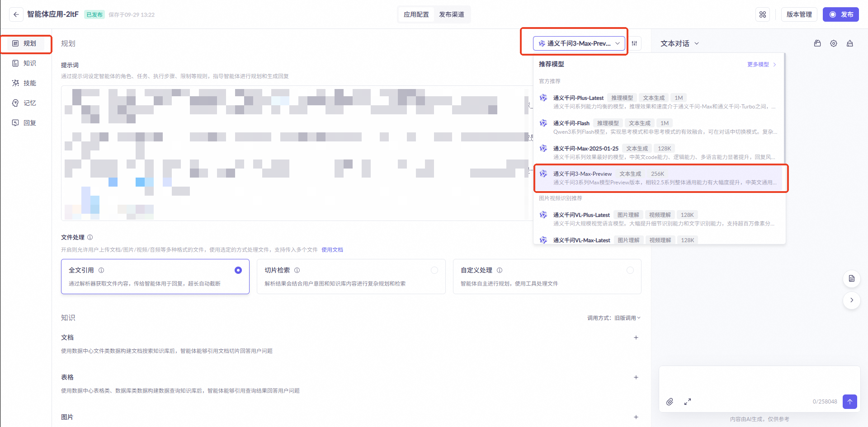The width and height of the screenshot is (868, 427).
Task: Go back using the back arrow
Action: tap(16, 14)
